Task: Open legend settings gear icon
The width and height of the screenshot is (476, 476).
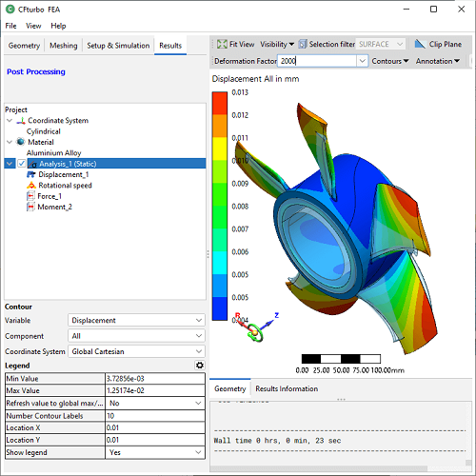Action: [x=200, y=366]
